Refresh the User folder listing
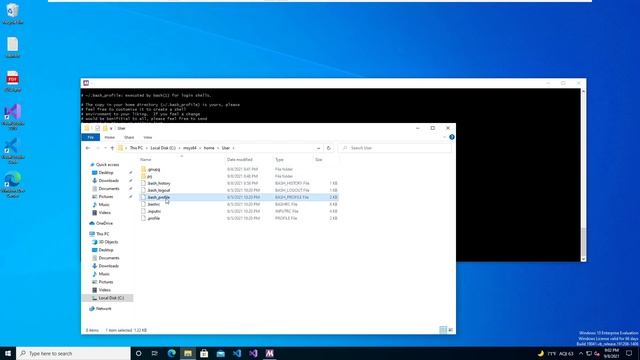Viewport: 640px width, 360px height. 329,148
